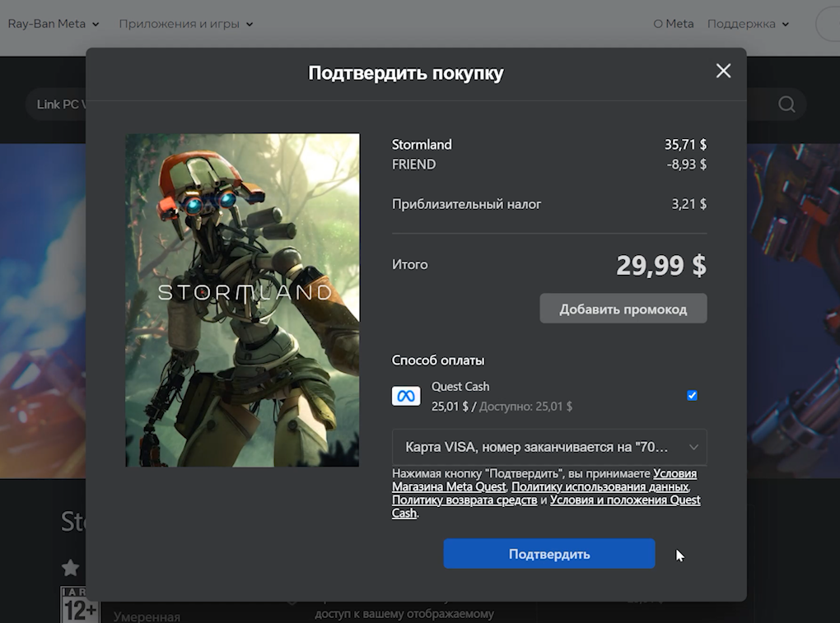This screenshot has width=840, height=623.
Task: Confirm purchase with the Подтвердить button
Action: [x=549, y=554]
